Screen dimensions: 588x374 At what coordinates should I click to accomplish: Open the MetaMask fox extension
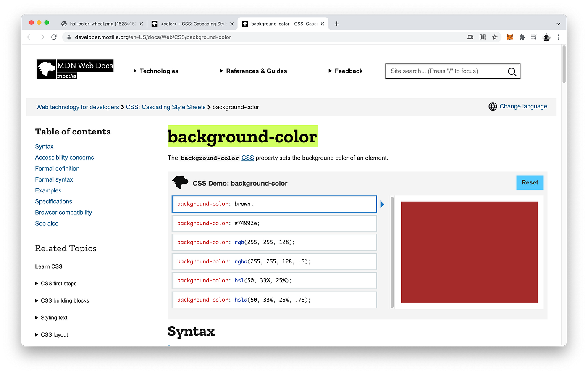[x=509, y=37]
